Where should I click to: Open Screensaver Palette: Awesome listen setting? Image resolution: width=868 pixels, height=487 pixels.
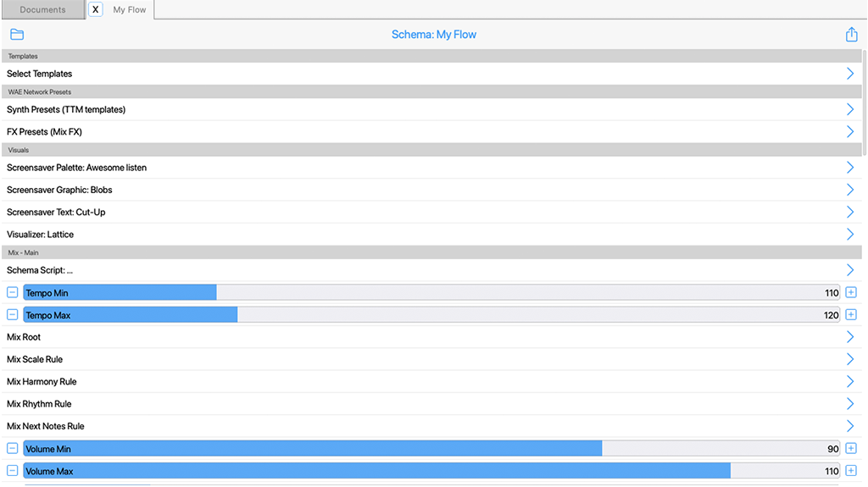pyautogui.click(x=424, y=168)
